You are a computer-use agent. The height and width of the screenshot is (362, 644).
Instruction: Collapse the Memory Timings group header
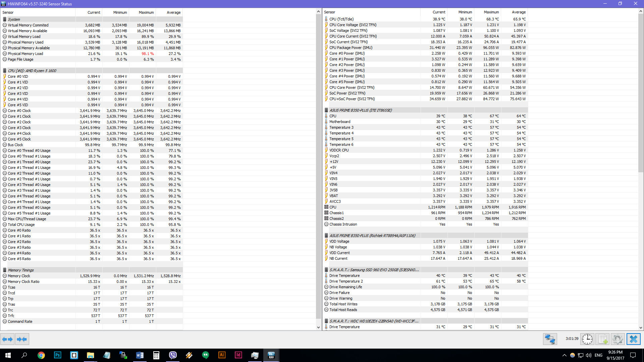pos(21,270)
